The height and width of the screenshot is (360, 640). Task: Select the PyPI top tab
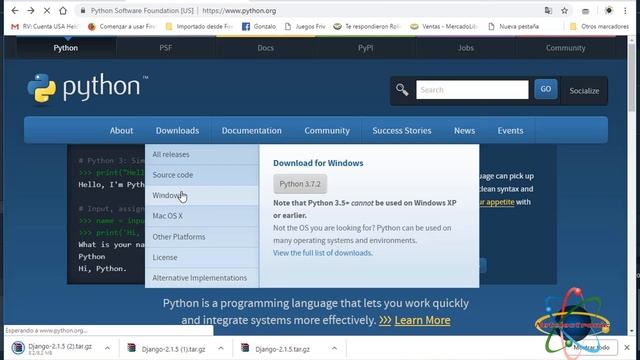(x=365, y=48)
